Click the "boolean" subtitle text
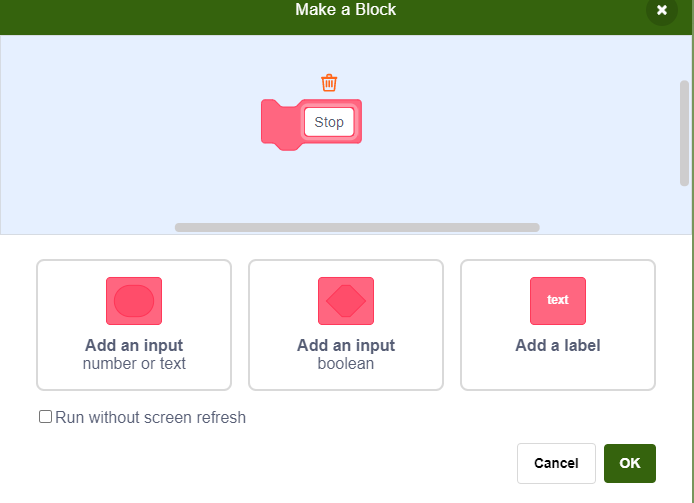Image resolution: width=694 pixels, height=503 pixels. click(x=346, y=363)
